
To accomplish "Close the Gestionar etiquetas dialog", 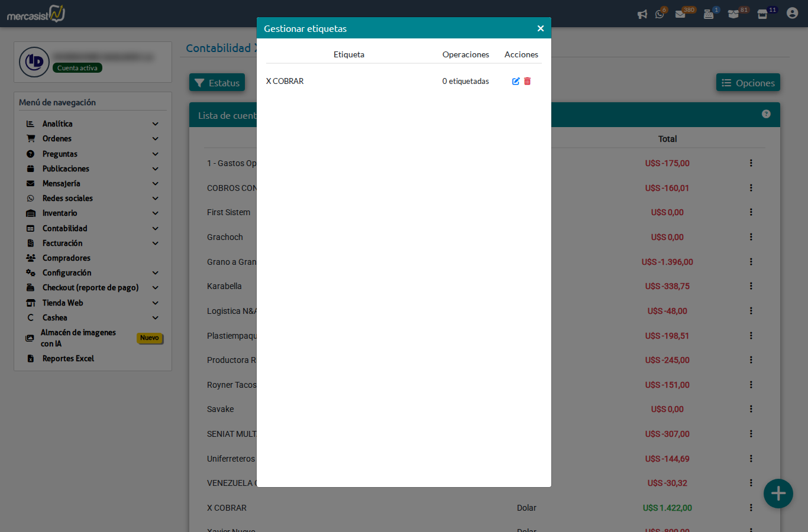I will pos(540,28).
